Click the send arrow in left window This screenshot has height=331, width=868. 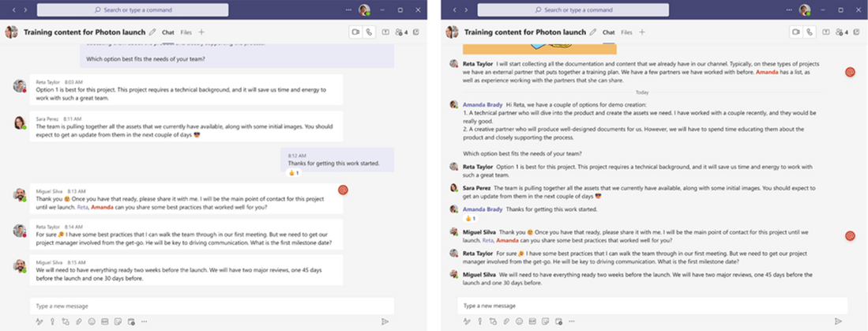(x=385, y=322)
